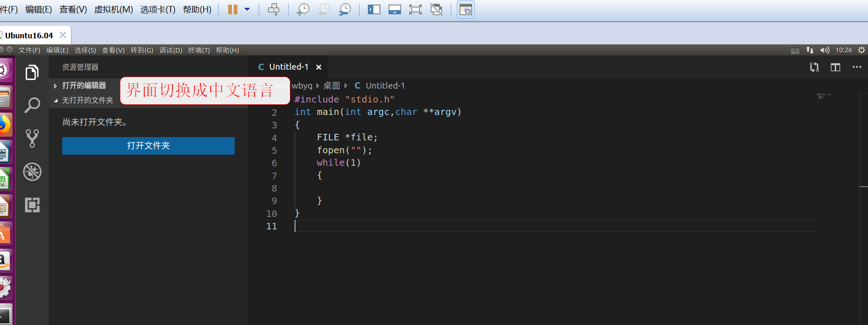Click the 10:26 clock in Ubuntu panel

(x=844, y=50)
